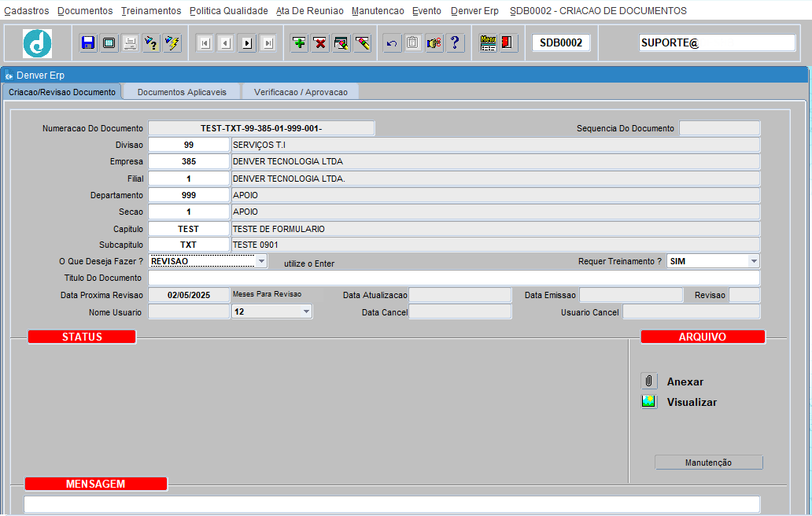This screenshot has height=516, width=812.
Task: Click the execute query lightning icon
Action: pos(172,43)
